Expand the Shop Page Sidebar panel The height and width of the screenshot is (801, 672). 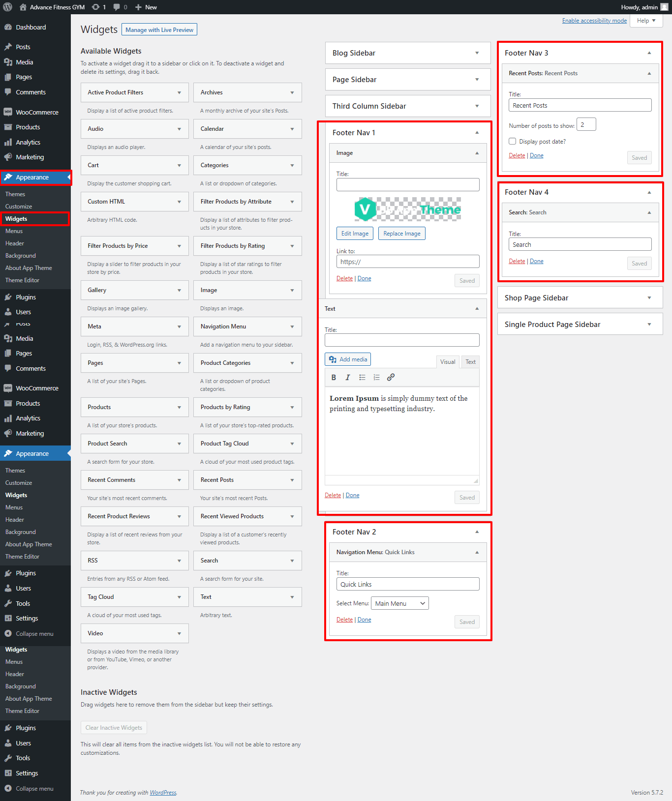(x=649, y=298)
